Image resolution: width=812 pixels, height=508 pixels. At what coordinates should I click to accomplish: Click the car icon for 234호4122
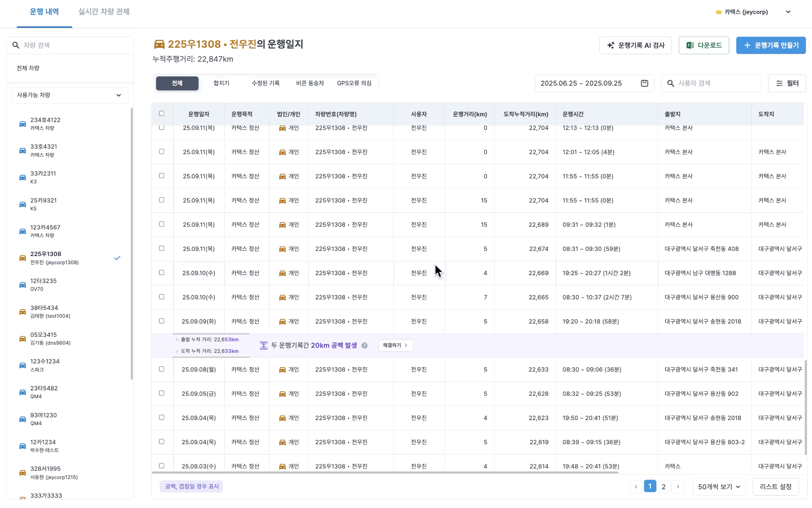pyautogui.click(x=23, y=124)
